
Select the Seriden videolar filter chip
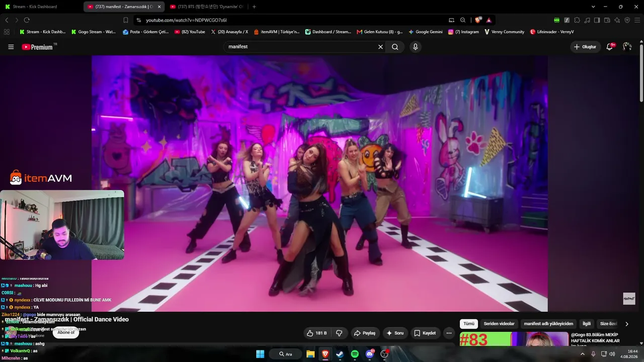(x=499, y=324)
